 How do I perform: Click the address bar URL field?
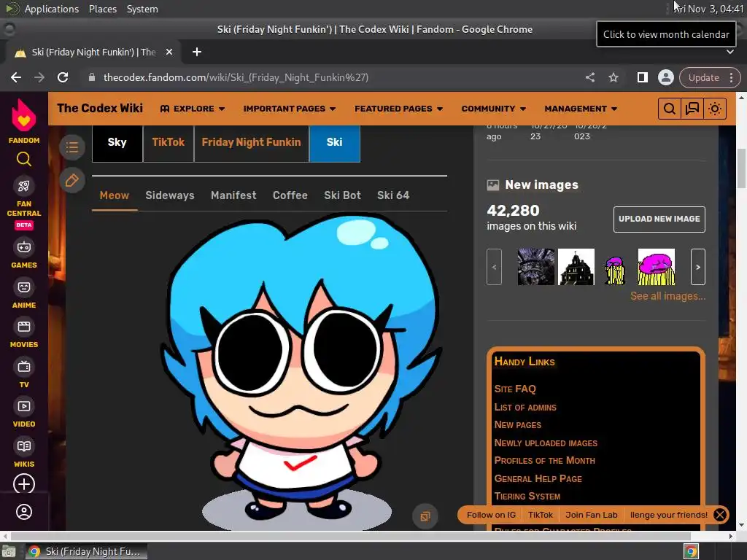[333, 77]
